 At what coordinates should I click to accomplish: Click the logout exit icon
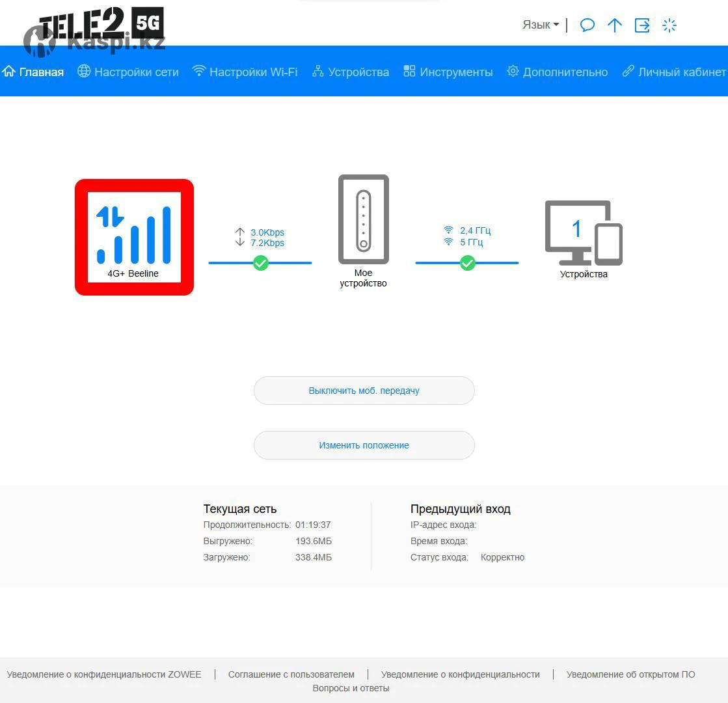tap(642, 25)
